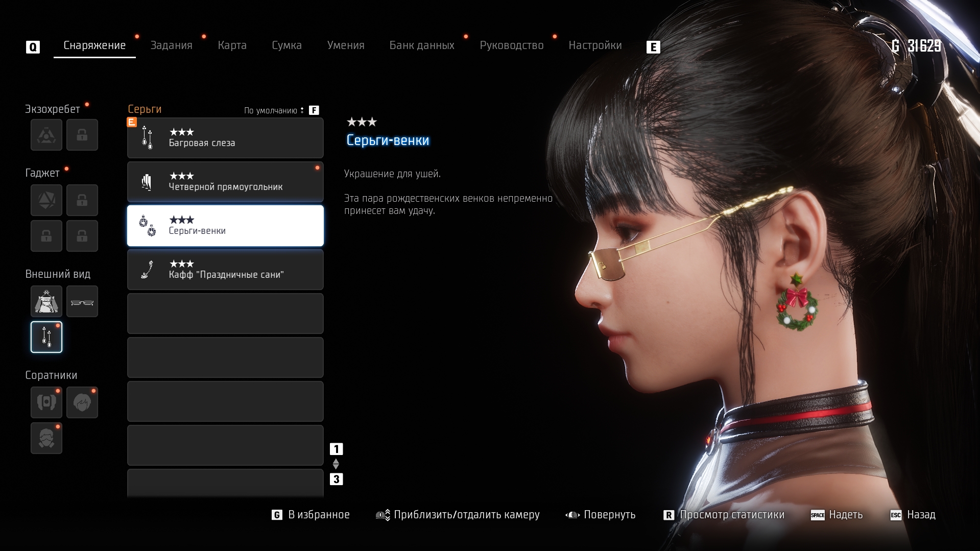Viewport: 980px width, 551px height.
Task: Select the earrings slot in Внешний вид
Action: click(46, 337)
